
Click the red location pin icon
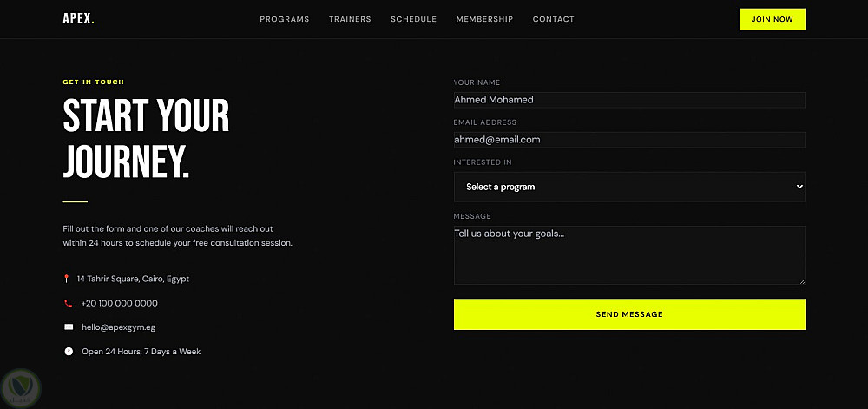67,279
